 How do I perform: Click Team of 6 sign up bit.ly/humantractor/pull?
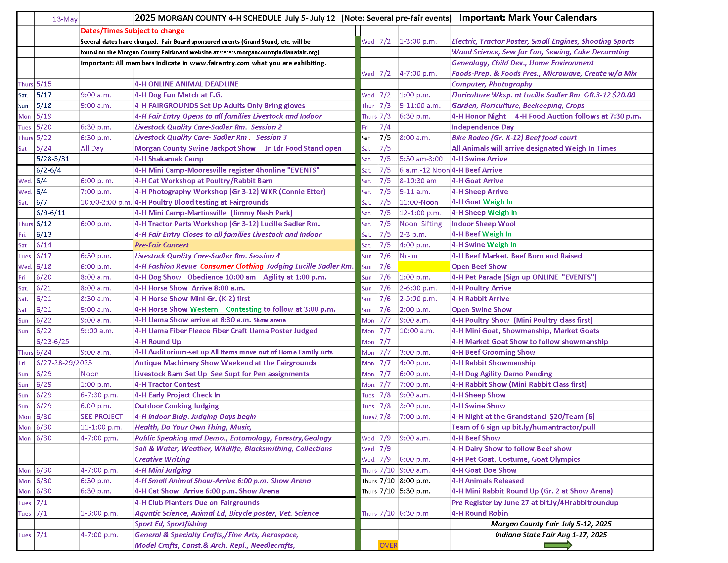pos(523,427)
